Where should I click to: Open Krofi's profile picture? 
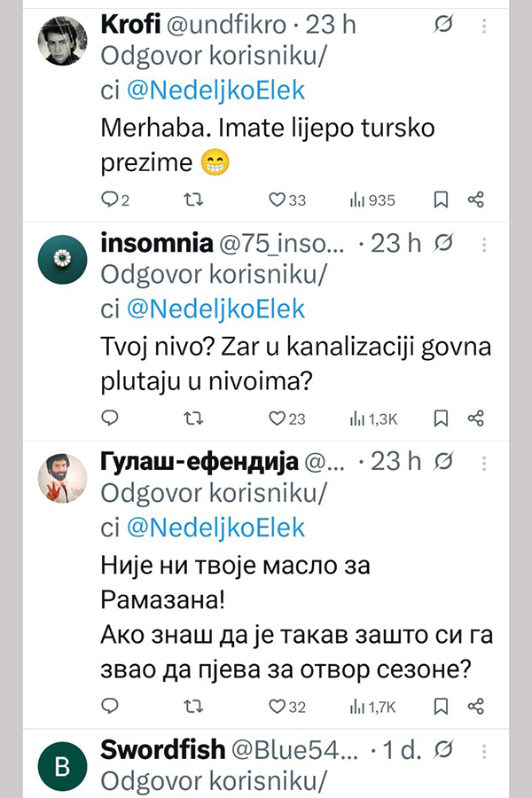coord(65,40)
